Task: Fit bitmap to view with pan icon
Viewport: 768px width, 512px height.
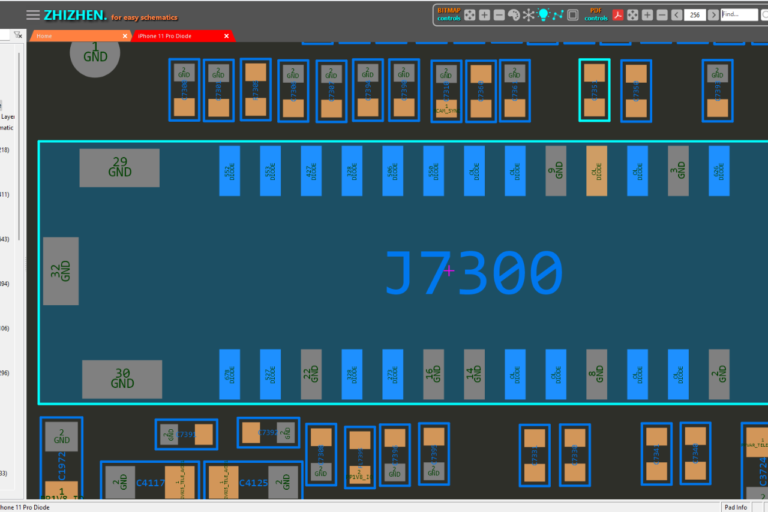Action: tap(469, 15)
